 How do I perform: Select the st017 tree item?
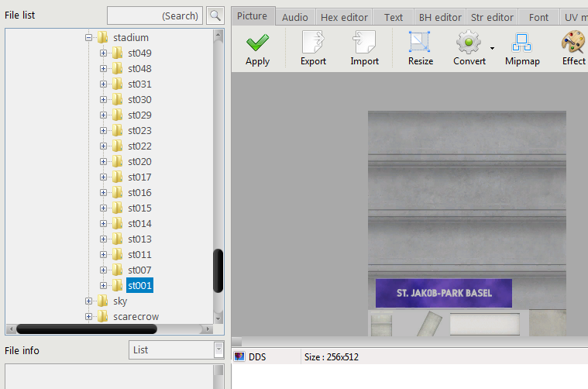tap(139, 177)
